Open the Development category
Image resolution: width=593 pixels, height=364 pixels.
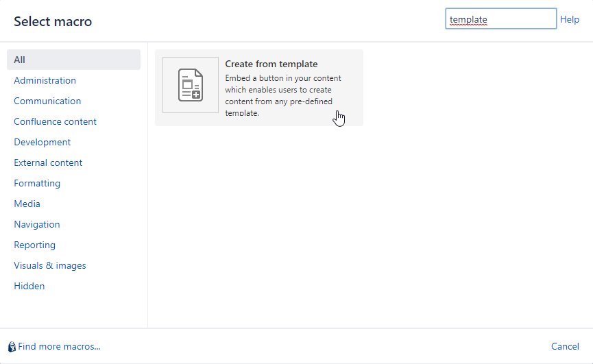coord(43,142)
